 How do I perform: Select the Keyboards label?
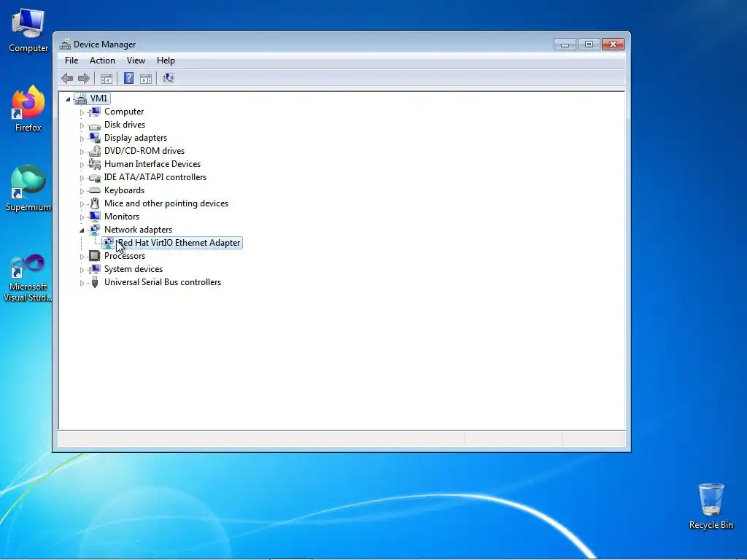[x=124, y=190]
